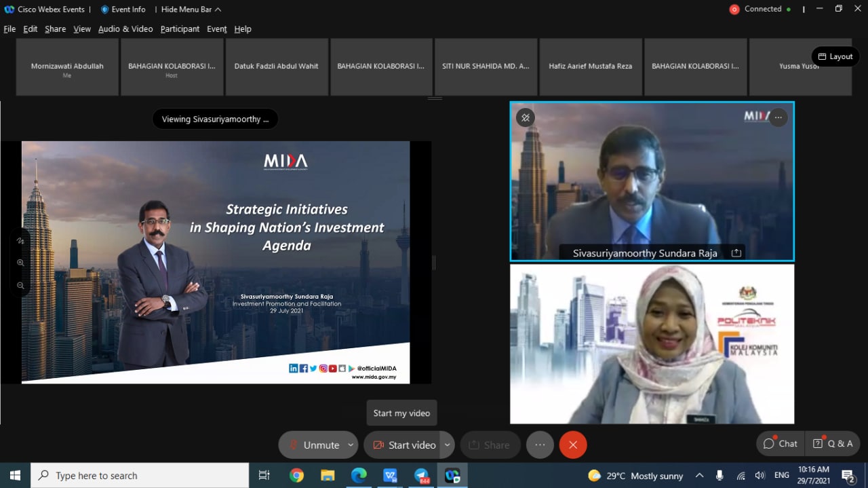Select Hafiz Aarief Mustafa Reza participant tile
The height and width of the screenshot is (488, 868).
click(x=591, y=67)
